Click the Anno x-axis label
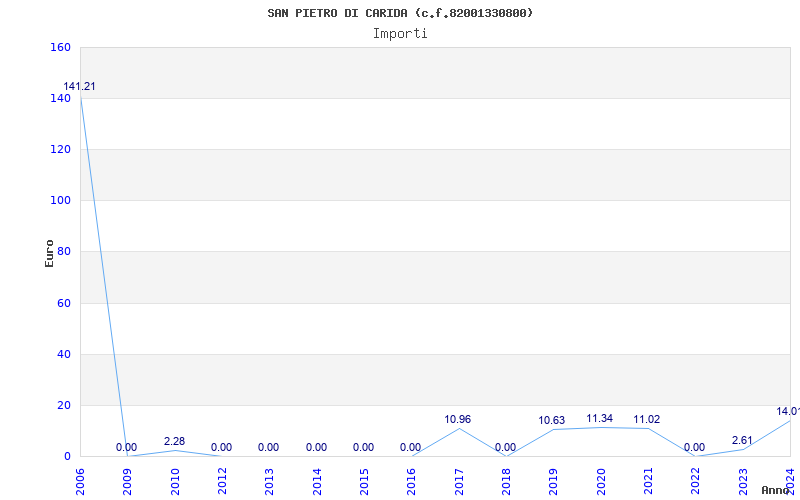 click(x=778, y=490)
